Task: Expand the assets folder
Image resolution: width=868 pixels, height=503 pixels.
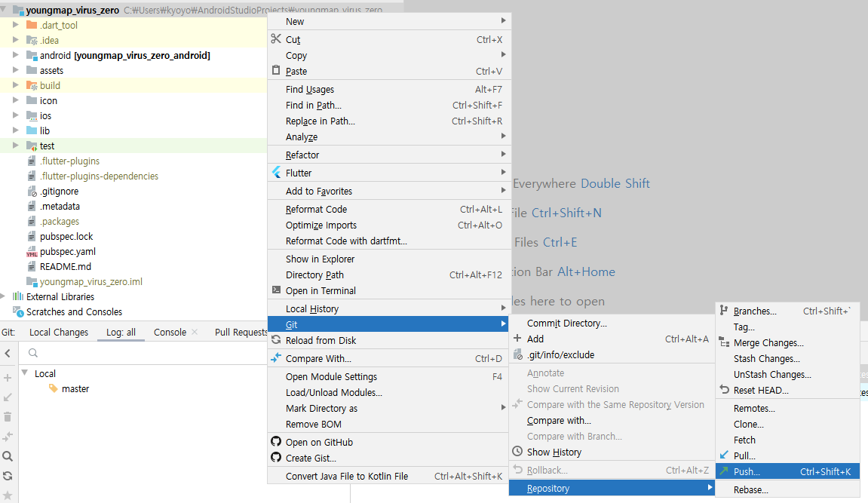Action: click(x=16, y=70)
